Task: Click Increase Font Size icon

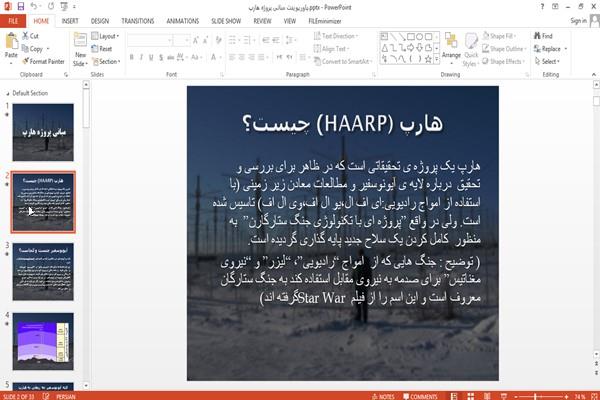Action: pyautogui.click(x=196, y=40)
